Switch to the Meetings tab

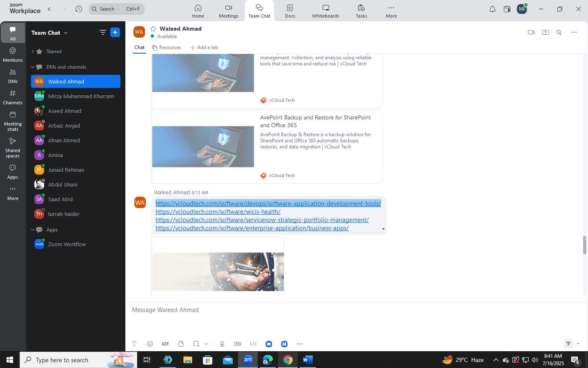[x=229, y=11]
